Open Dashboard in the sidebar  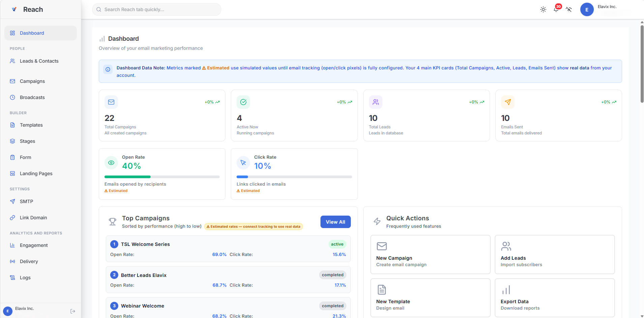pyautogui.click(x=40, y=33)
